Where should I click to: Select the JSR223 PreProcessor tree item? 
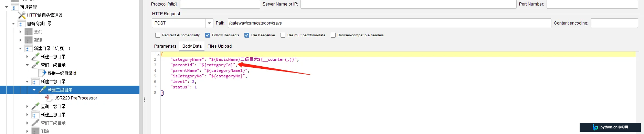coord(76,98)
